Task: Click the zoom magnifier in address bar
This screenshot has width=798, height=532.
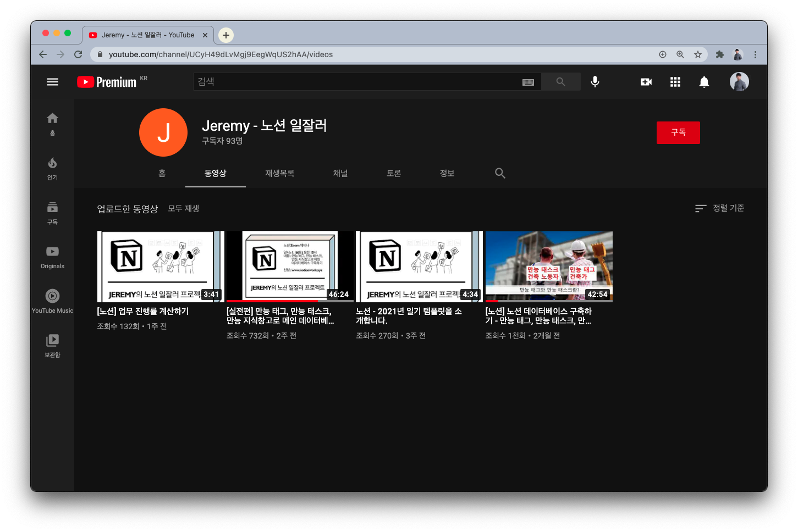Action: (x=680, y=54)
